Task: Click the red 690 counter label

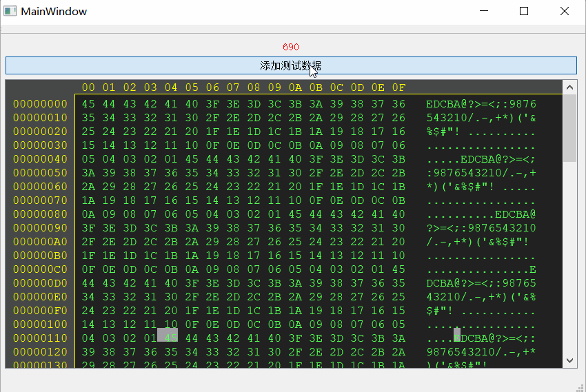Action: [x=291, y=47]
